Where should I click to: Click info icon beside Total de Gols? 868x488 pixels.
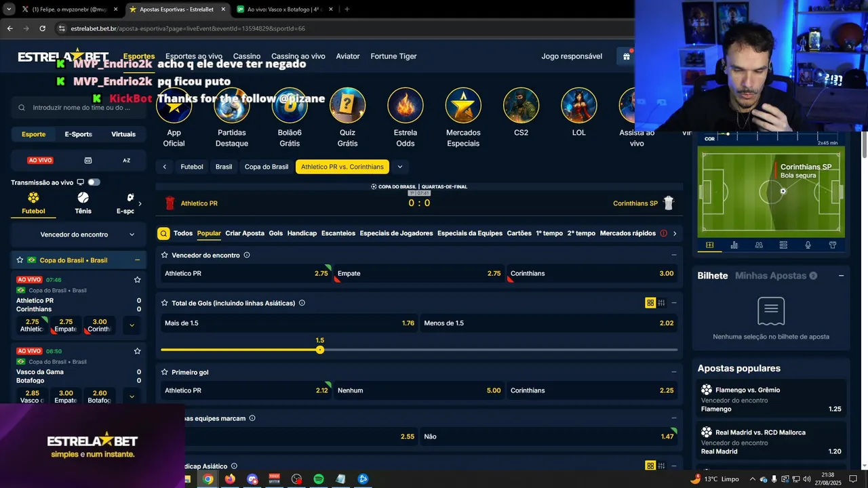pyautogui.click(x=302, y=303)
